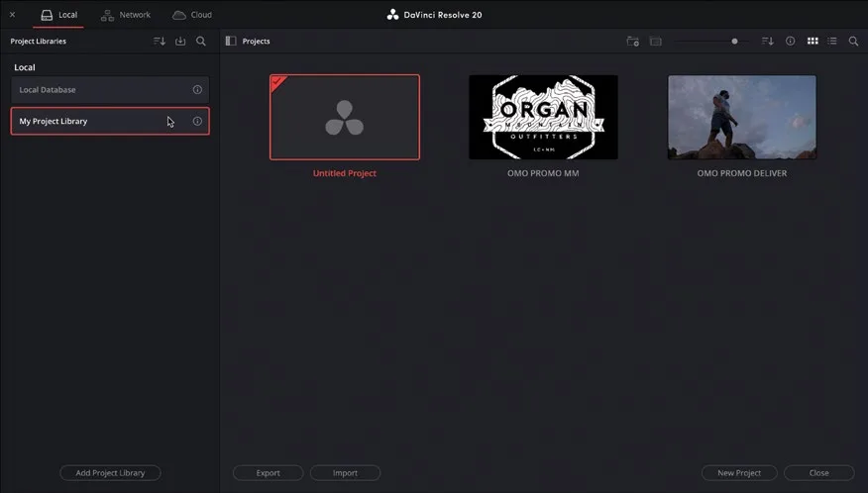868x493 pixels.
Task: Select the Untitled Project thumbnail
Action: pyautogui.click(x=344, y=117)
